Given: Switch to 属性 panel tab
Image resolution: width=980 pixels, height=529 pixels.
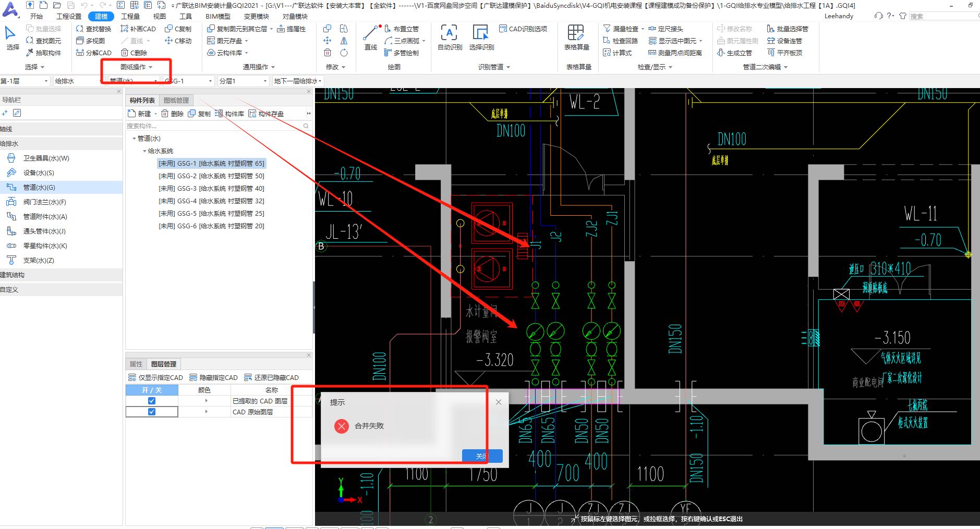Looking at the screenshot, I should (136, 364).
